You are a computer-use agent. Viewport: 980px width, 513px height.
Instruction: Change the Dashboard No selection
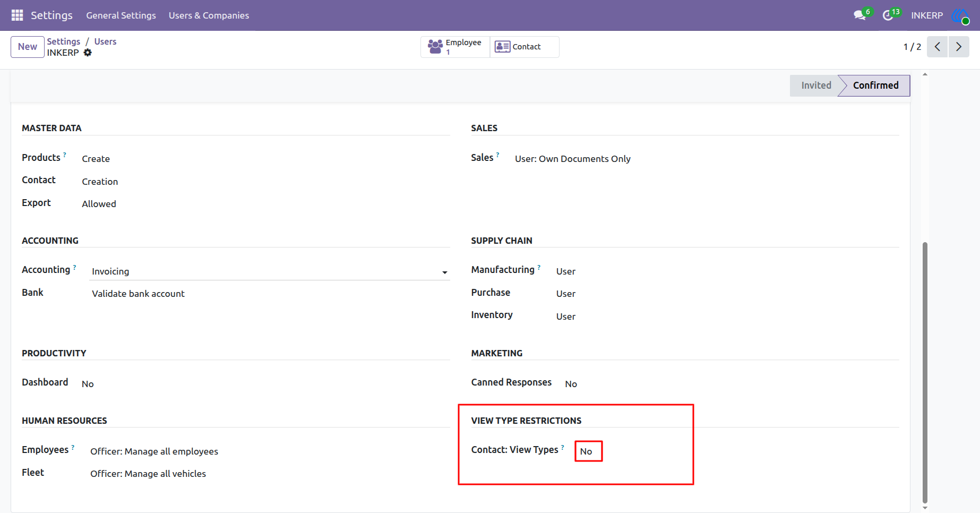(88, 384)
